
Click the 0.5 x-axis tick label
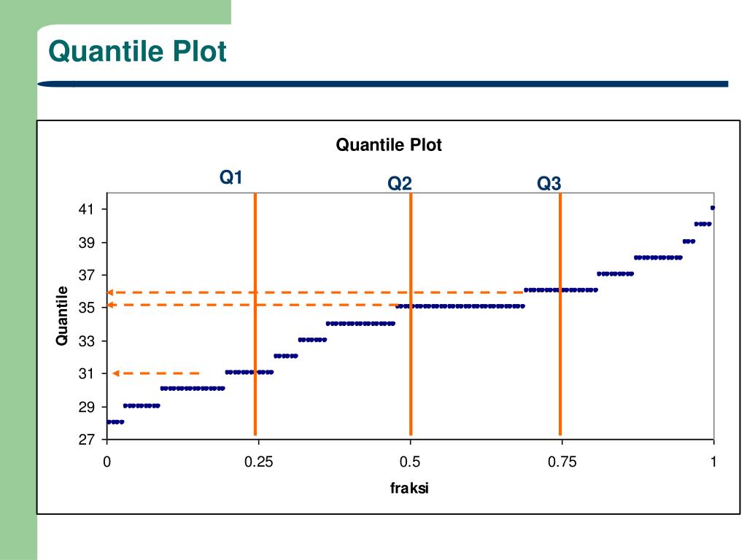tap(410, 462)
